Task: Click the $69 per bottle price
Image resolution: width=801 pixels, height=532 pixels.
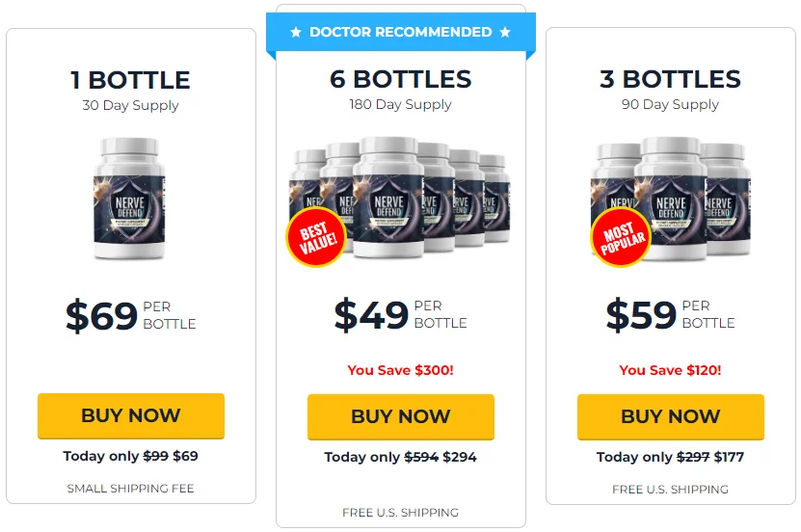Action: pyautogui.click(x=131, y=315)
